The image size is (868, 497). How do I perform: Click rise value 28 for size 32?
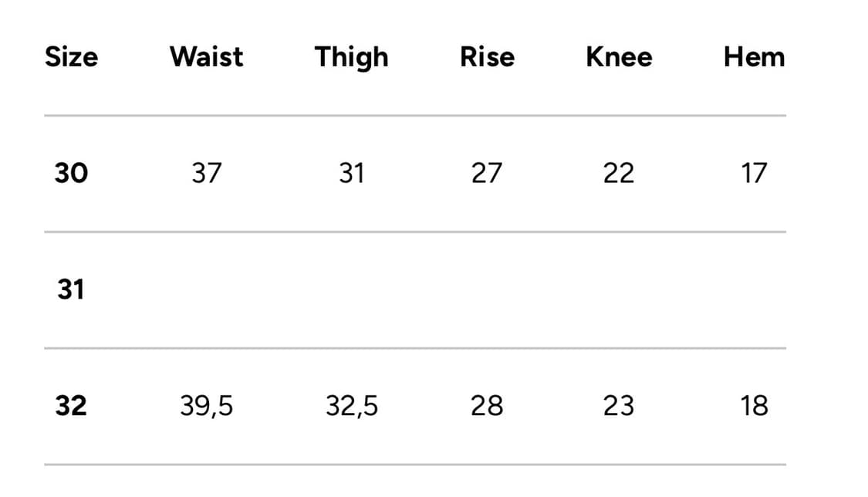[487, 406]
